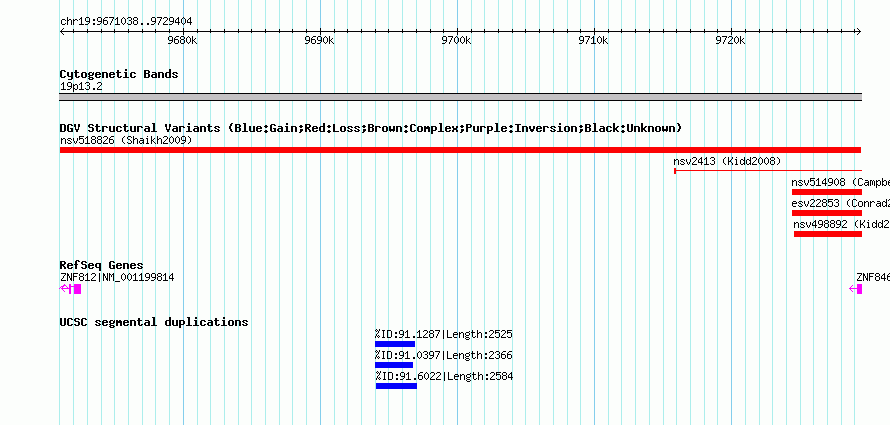890x425 pixels.
Task: Select the nsv2413 (Kidd2008) variant line
Action: pos(768,171)
